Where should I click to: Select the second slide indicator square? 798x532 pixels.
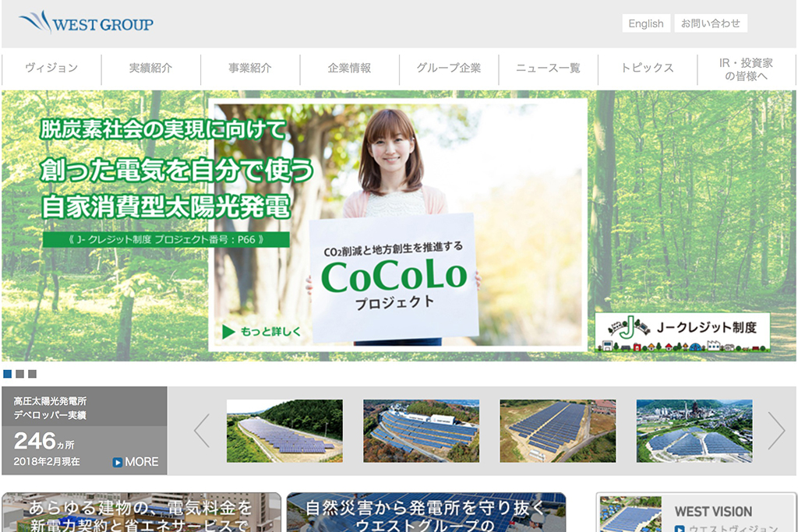(x=19, y=374)
